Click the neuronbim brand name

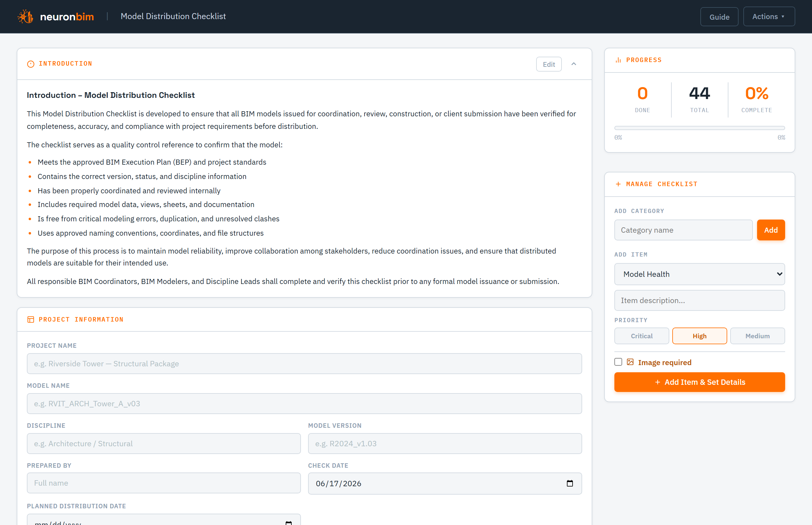coord(67,17)
